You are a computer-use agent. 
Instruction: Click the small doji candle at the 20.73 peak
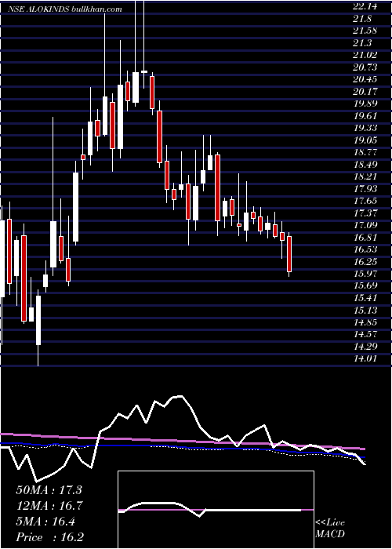point(144,71)
